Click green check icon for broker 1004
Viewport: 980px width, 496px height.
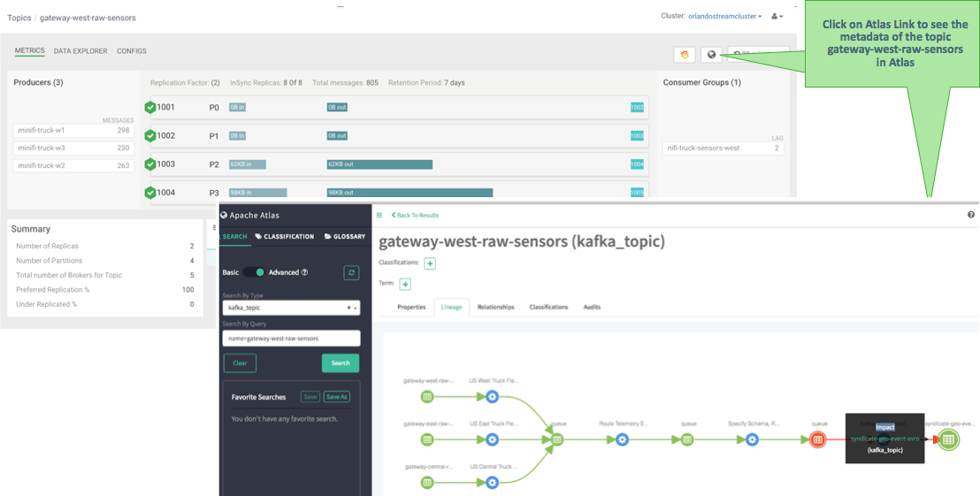pos(150,193)
